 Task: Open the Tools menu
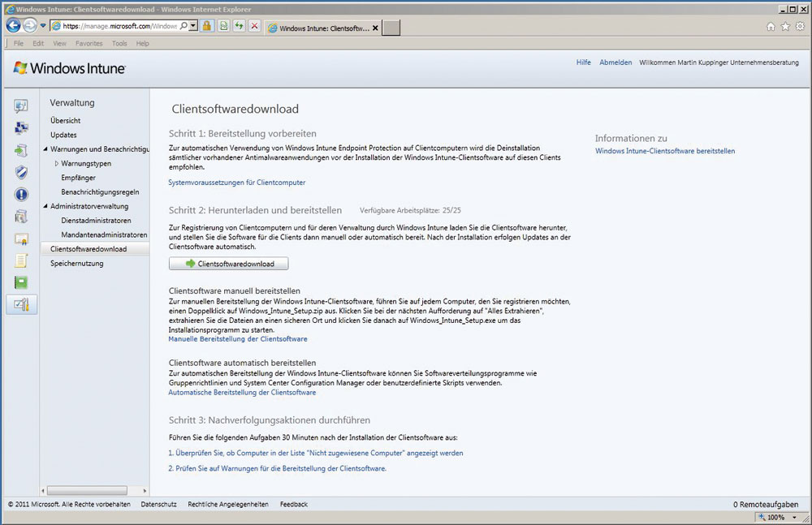tap(119, 44)
